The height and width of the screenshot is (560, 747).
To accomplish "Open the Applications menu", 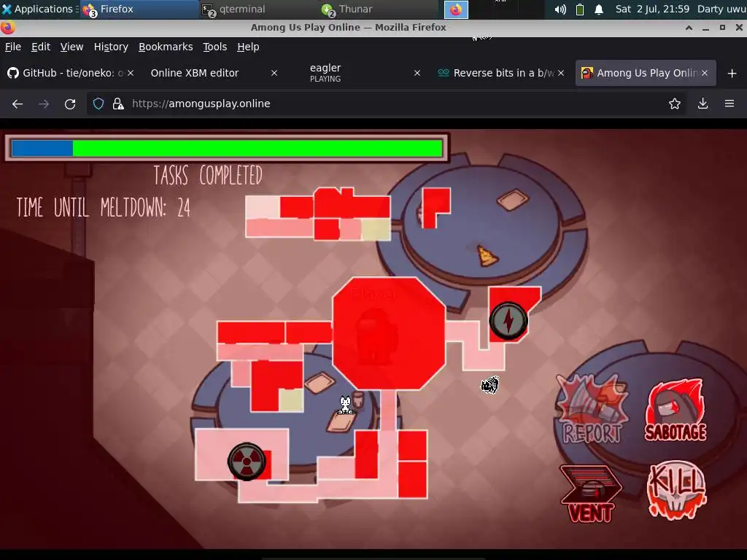I will point(39,9).
